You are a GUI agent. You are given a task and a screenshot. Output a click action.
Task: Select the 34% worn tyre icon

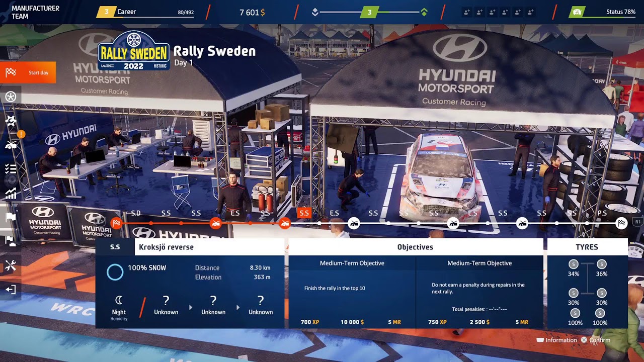(573, 264)
